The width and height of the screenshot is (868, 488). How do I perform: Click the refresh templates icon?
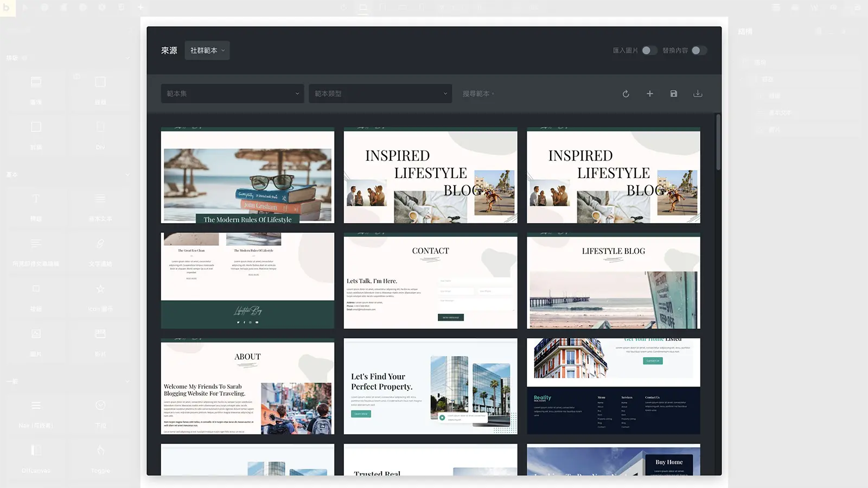(x=626, y=94)
